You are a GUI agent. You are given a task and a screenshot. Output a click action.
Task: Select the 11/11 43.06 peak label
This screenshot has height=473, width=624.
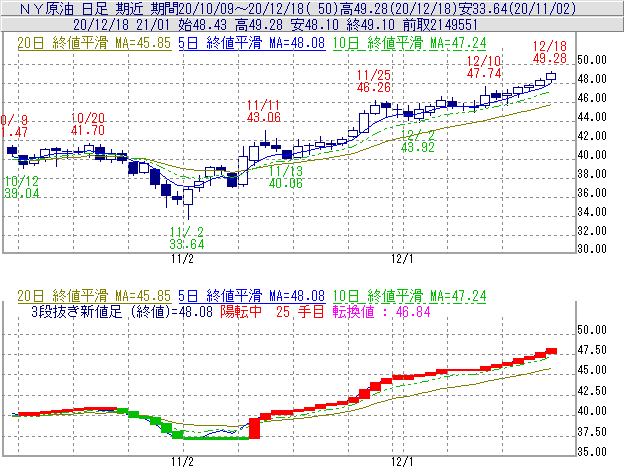[x=263, y=111]
